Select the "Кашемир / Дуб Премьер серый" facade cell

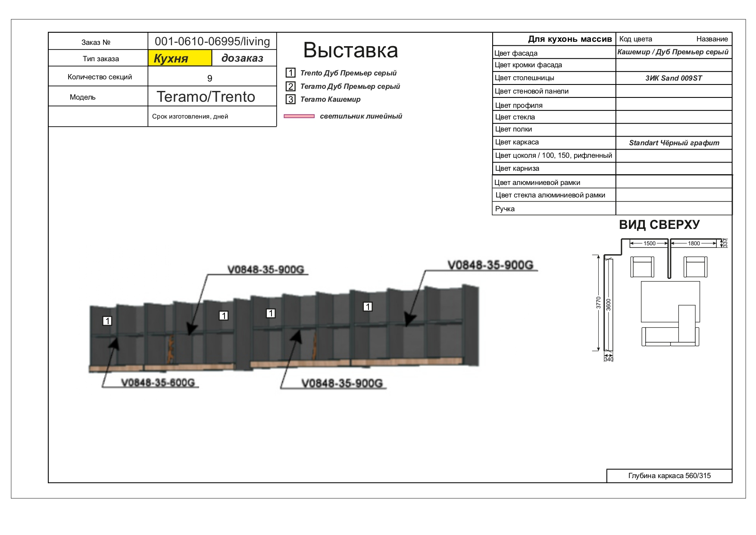tap(673, 52)
